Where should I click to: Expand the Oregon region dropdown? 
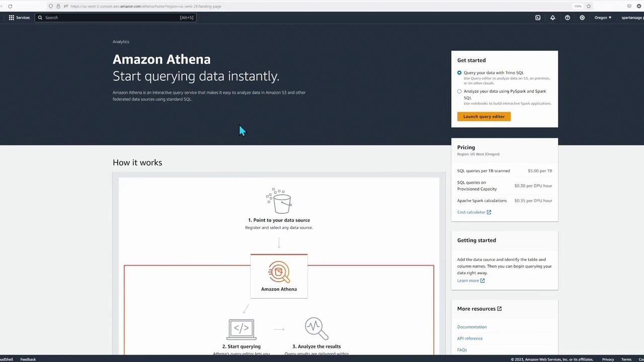[x=603, y=18]
